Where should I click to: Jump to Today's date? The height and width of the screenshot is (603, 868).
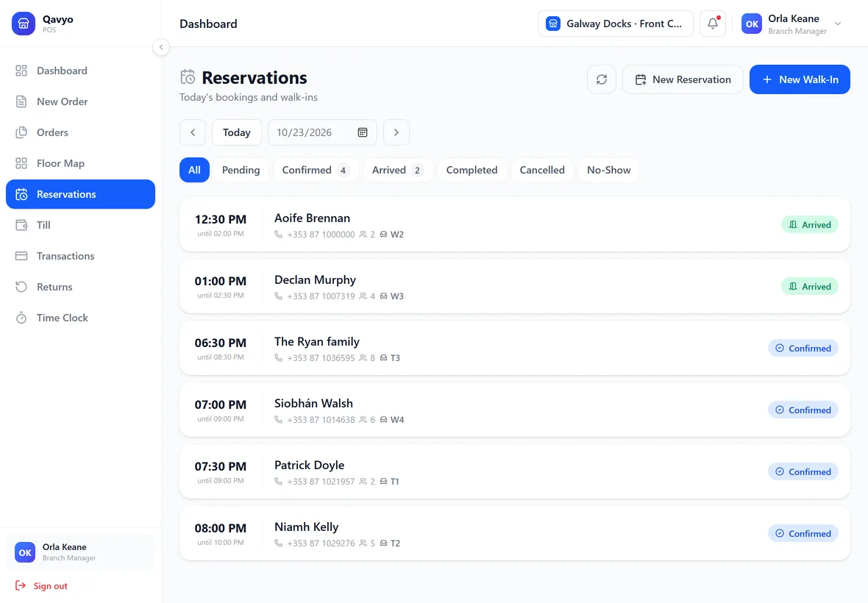pos(236,133)
